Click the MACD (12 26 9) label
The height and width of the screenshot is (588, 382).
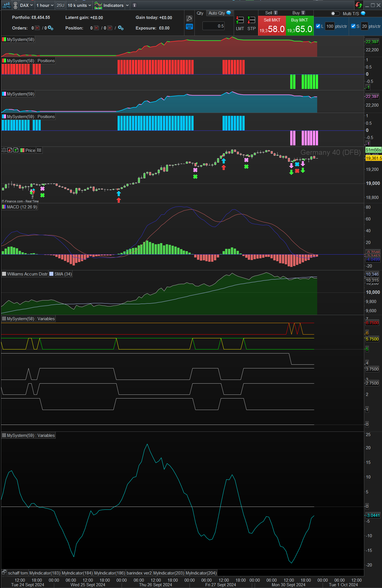point(22,207)
